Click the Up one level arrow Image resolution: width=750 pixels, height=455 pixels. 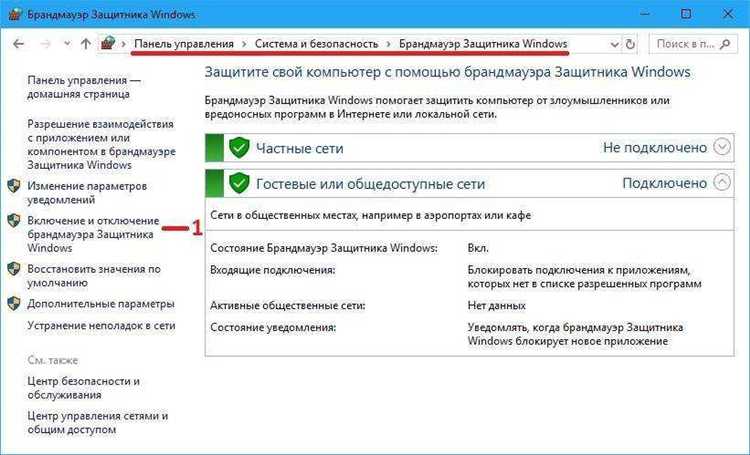point(86,44)
